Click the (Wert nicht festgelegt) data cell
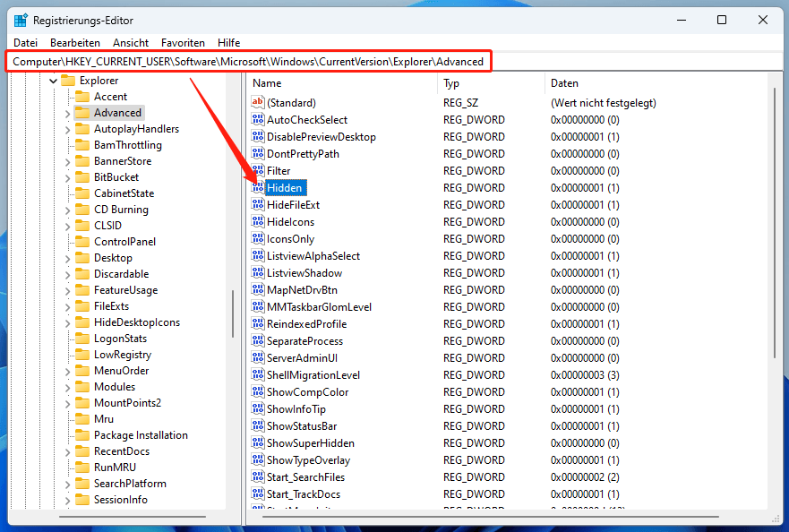Viewport: 789px width, 532px height. pyautogui.click(x=604, y=103)
